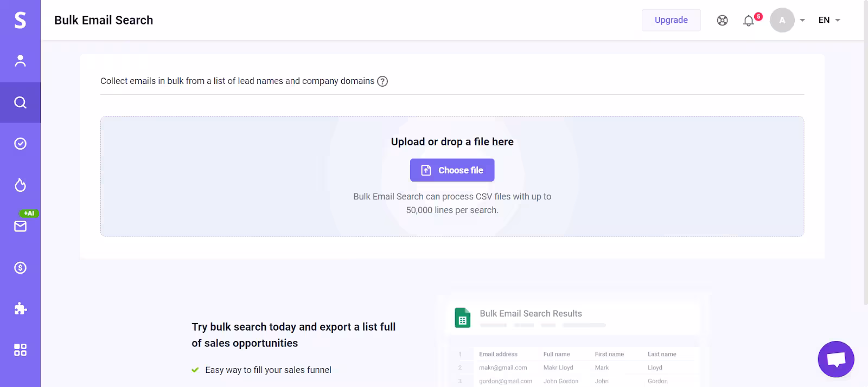Open the deals dollar sign icon
Image resolution: width=868 pixels, height=387 pixels.
pyautogui.click(x=20, y=268)
